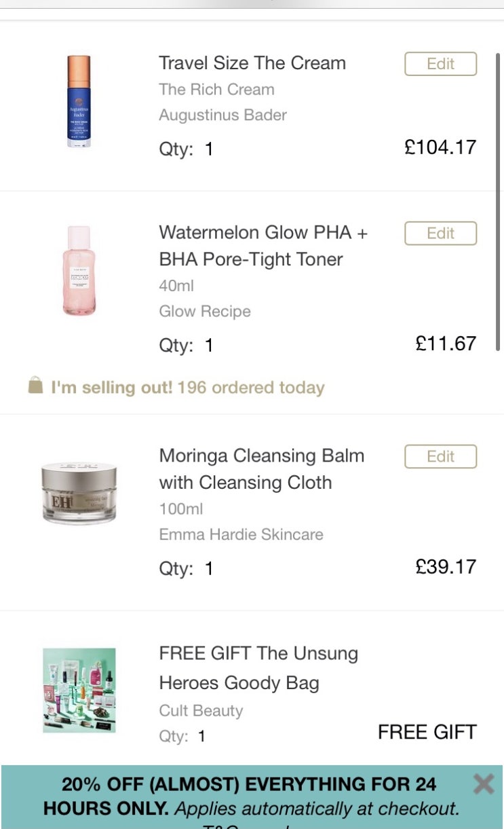Viewport: 504px width, 829px height.
Task: Open the Unsung Heroes Goody Bag thumbnail
Action: click(x=79, y=690)
